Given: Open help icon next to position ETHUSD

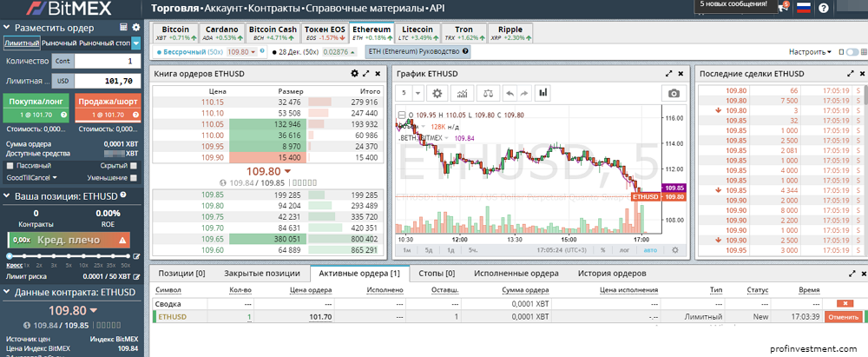Looking at the screenshot, I should point(123,195).
